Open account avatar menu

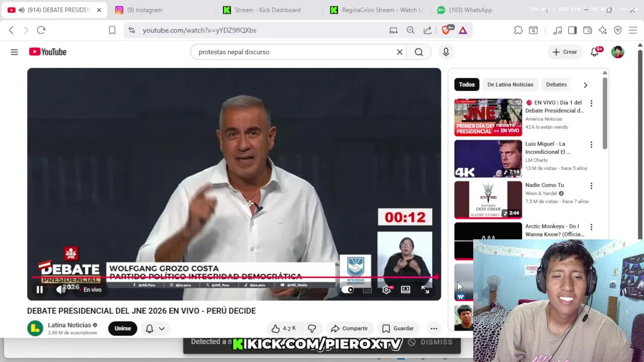(x=618, y=52)
